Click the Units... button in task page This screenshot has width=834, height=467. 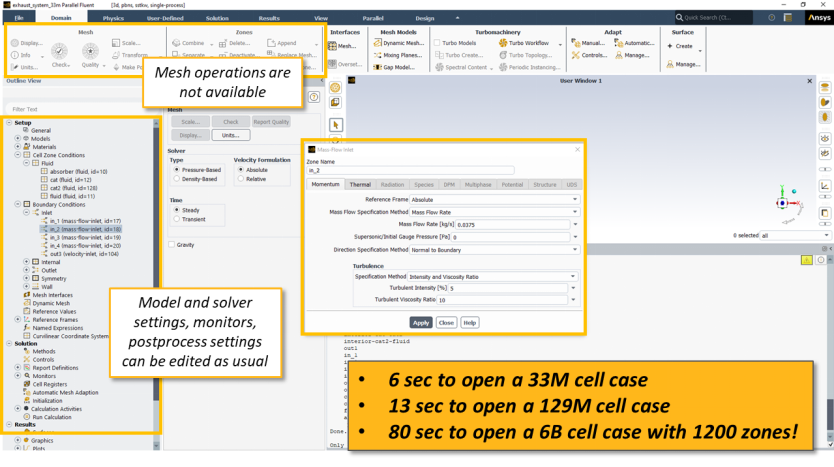click(x=231, y=135)
